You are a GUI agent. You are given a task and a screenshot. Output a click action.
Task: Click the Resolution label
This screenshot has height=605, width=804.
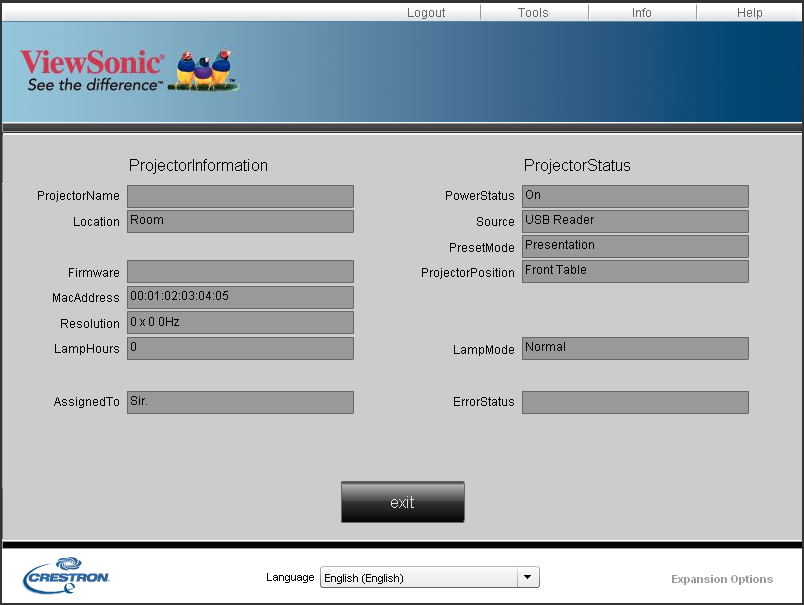pos(89,324)
